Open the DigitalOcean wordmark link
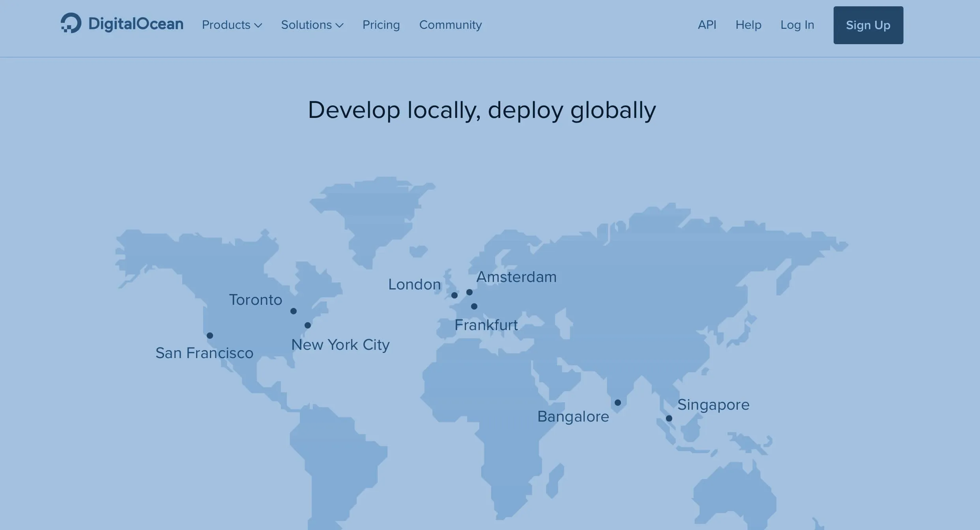 136,24
